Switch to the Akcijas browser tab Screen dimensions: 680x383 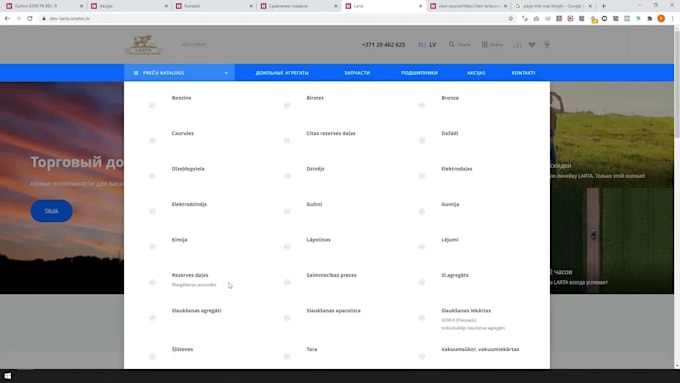(x=129, y=6)
